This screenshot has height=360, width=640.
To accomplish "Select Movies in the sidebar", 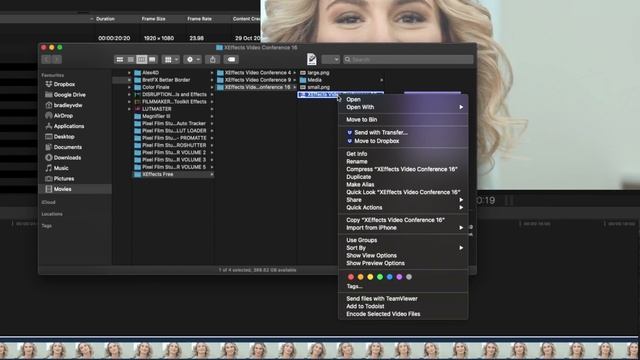I will (75, 189).
